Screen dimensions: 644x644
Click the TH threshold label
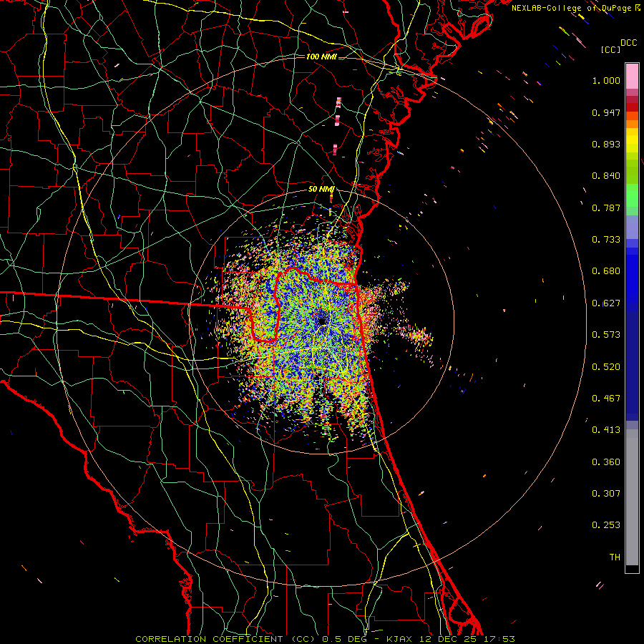[615, 557]
